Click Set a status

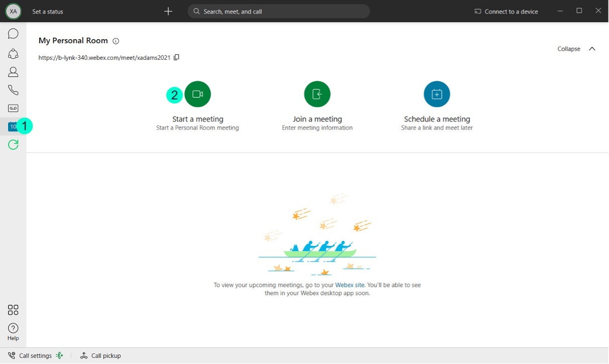[x=48, y=12]
